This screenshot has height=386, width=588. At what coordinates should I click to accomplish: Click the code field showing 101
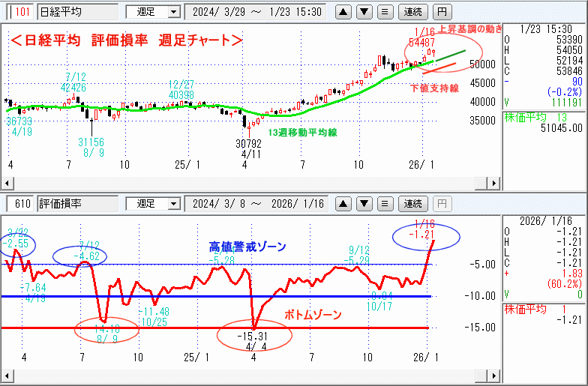21,12
